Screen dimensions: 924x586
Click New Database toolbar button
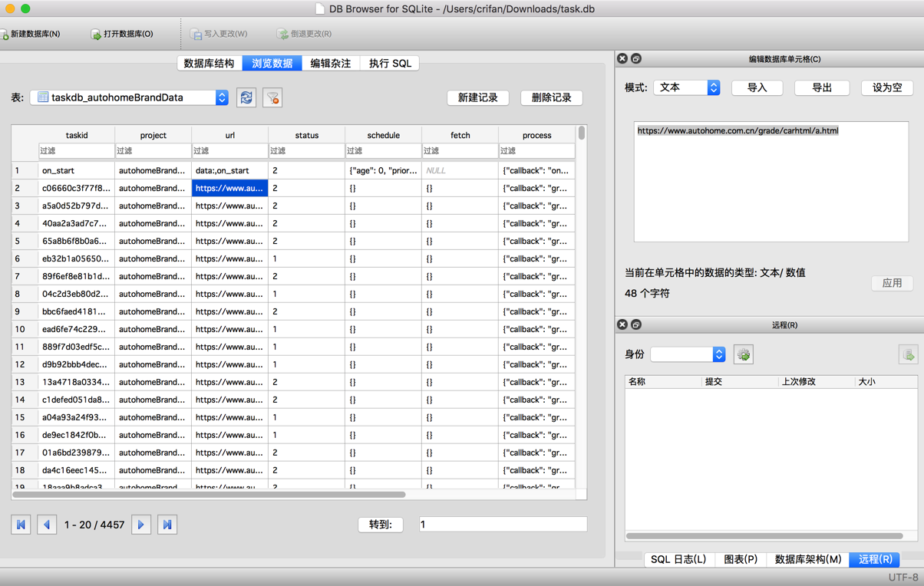pyautogui.click(x=31, y=34)
